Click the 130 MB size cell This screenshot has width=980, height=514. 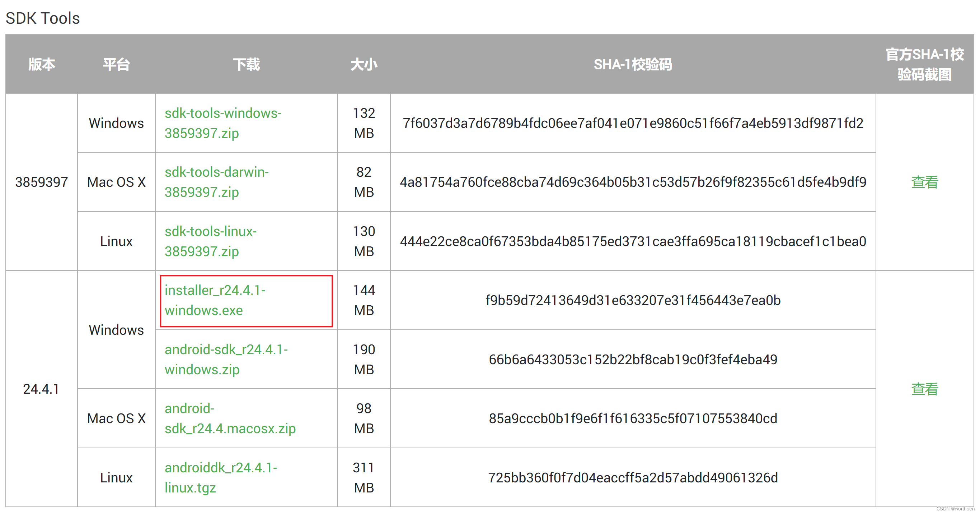[x=364, y=241]
